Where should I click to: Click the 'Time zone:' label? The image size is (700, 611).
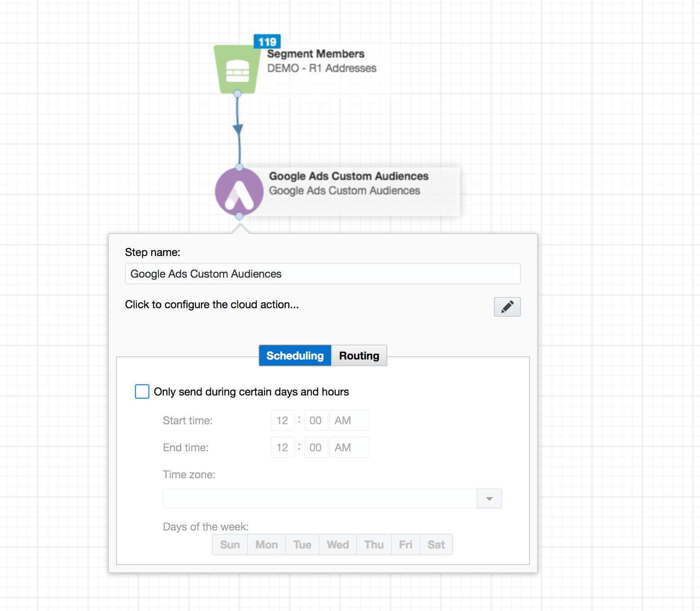(x=189, y=475)
